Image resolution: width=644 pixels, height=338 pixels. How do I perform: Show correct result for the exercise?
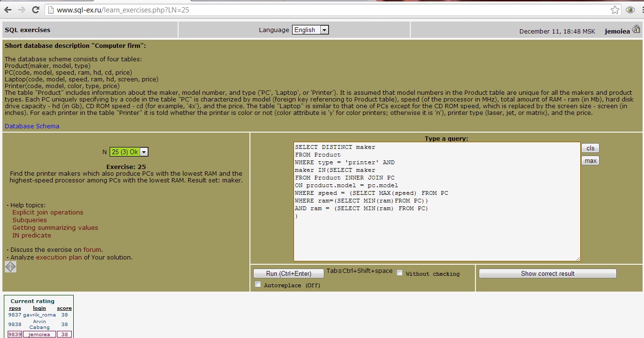click(547, 273)
